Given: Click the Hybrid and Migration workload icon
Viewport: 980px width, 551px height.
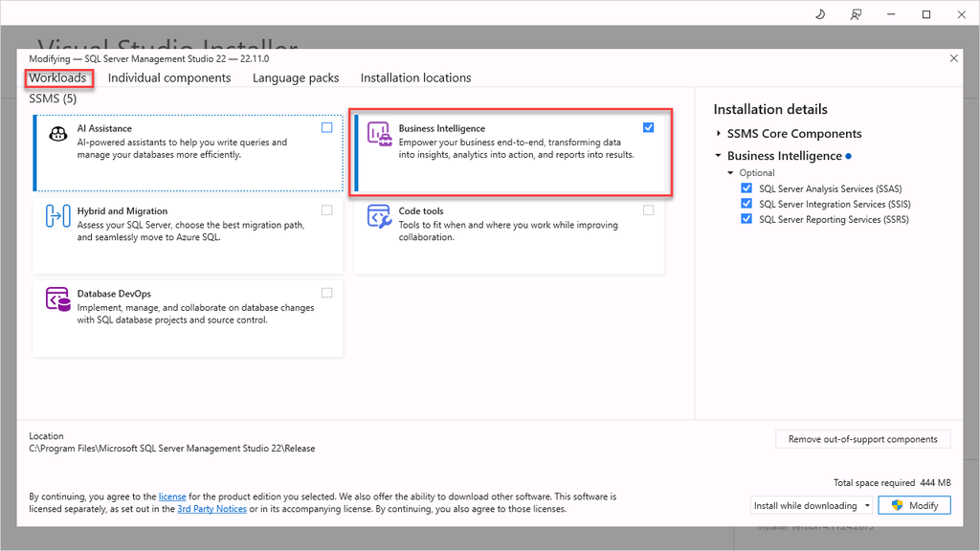Looking at the screenshot, I should coord(58,216).
